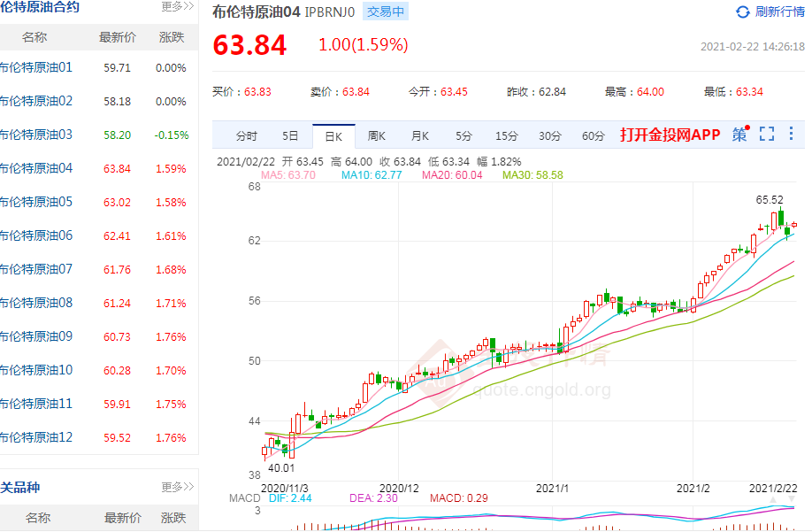Click the 涨跌 column header in contracts table
Viewport: 812px width, 532px height.
point(172,37)
